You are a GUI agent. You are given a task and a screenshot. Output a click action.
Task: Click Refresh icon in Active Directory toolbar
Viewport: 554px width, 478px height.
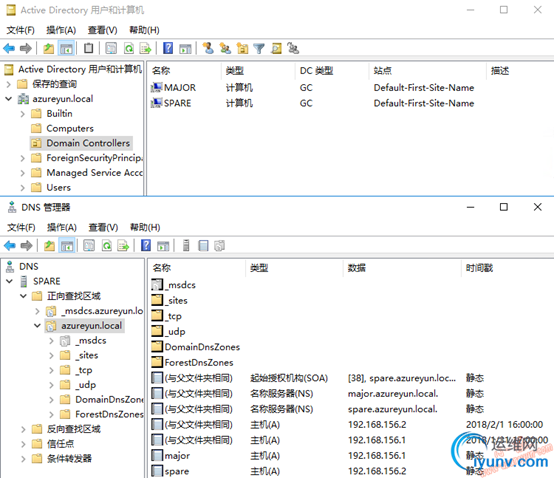click(x=129, y=48)
